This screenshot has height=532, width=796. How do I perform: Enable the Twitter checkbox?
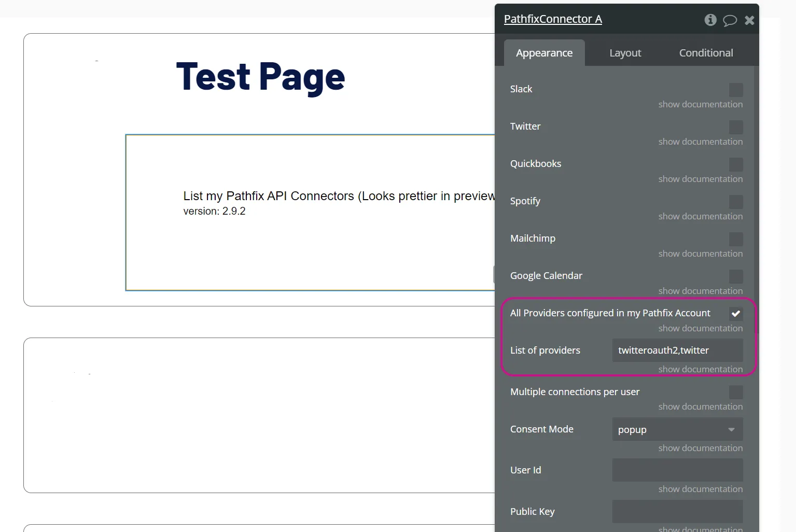click(736, 127)
